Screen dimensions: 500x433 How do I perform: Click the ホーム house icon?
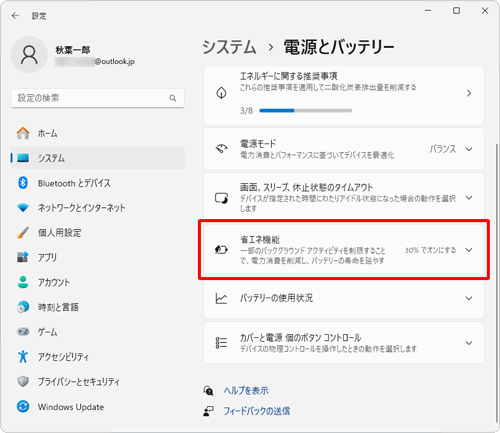(x=23, y=133)
